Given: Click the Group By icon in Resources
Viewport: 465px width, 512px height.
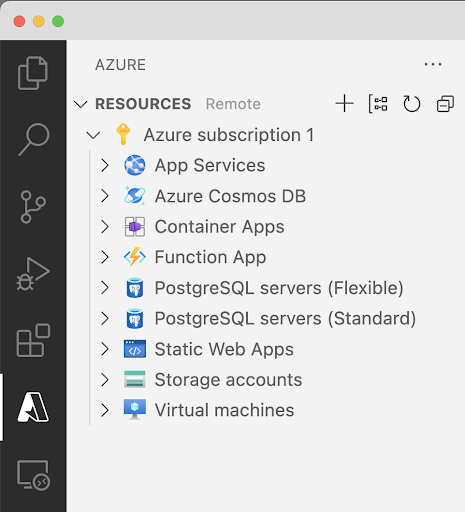Looking at the screenshot, I should click(378, 104).
